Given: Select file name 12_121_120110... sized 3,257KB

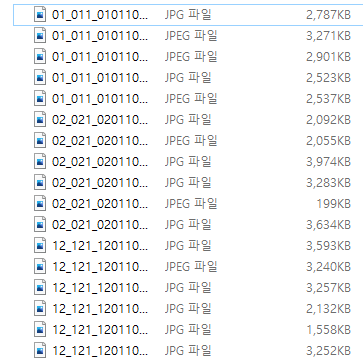Looking at the screenshot, I should (x=100, y=288).
